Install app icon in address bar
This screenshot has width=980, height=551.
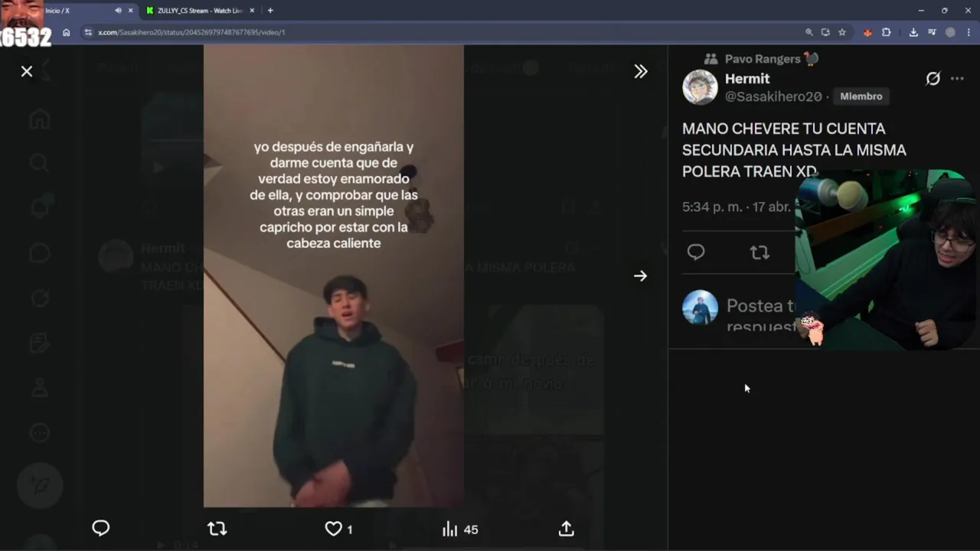coord(825,32)
